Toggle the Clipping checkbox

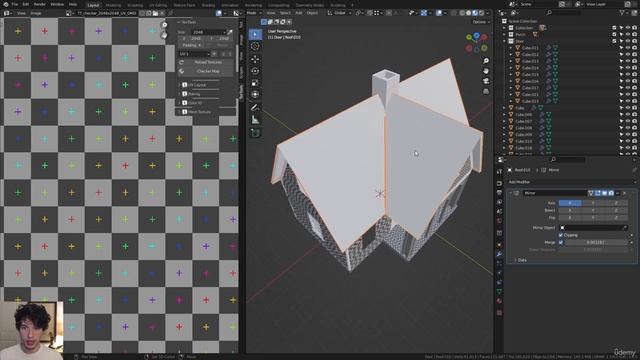point(561,235)
